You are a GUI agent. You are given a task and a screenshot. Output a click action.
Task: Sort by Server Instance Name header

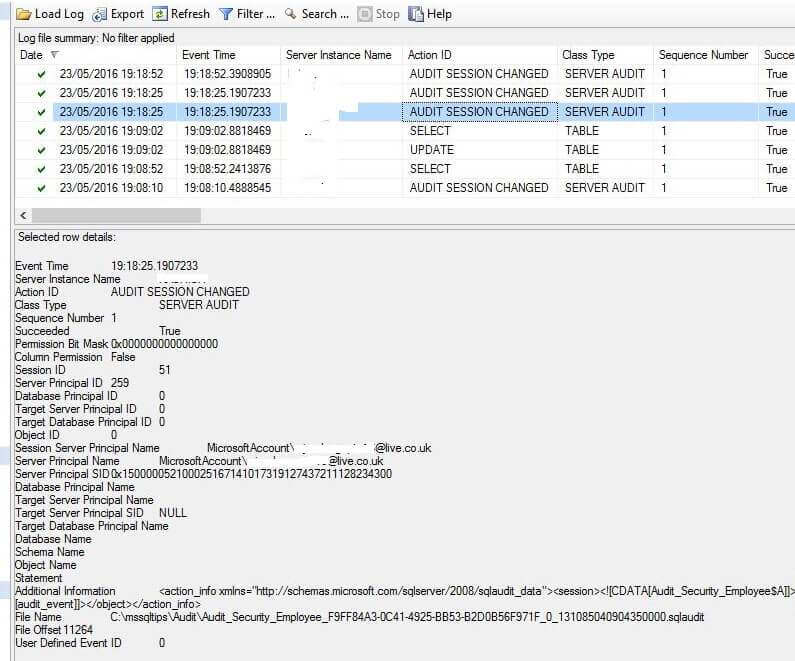[339, 55]
